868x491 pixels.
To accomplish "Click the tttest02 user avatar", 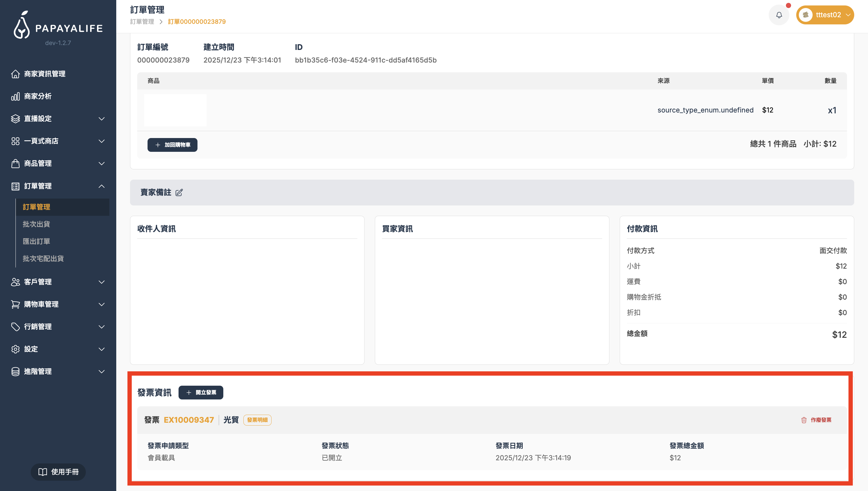I will tap(806, 15).
